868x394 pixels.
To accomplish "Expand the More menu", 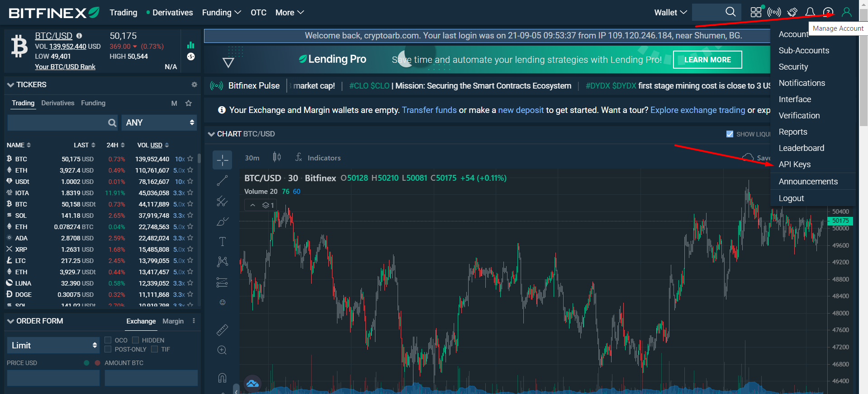I will [289, 12].
